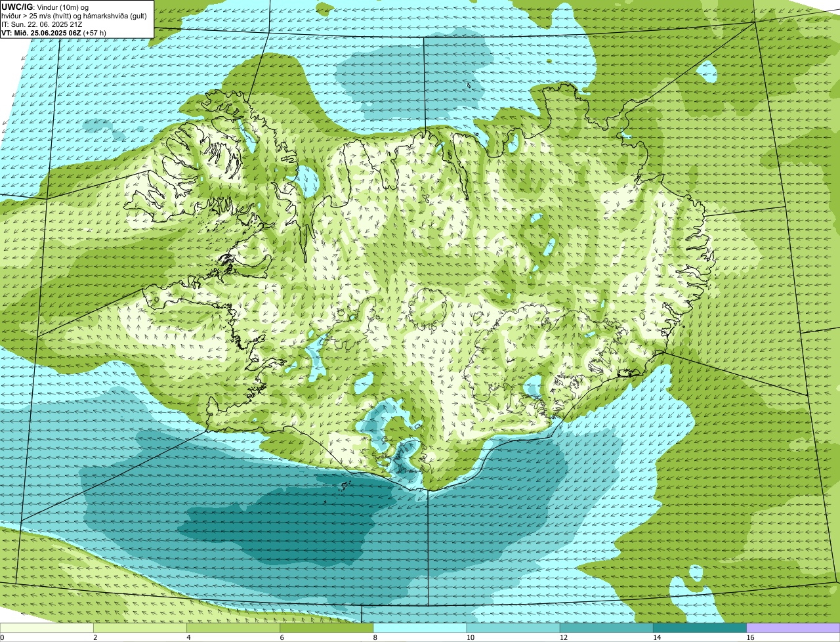Click the '6' colorbar scale label
Viewport: 840px width, 642px height.
tap(282, 637)
